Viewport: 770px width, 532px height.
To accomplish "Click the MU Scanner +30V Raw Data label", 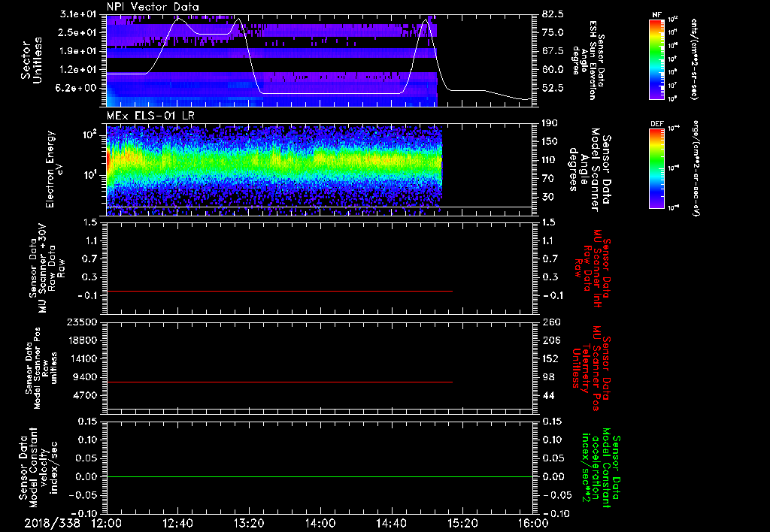I will point(47,268).
